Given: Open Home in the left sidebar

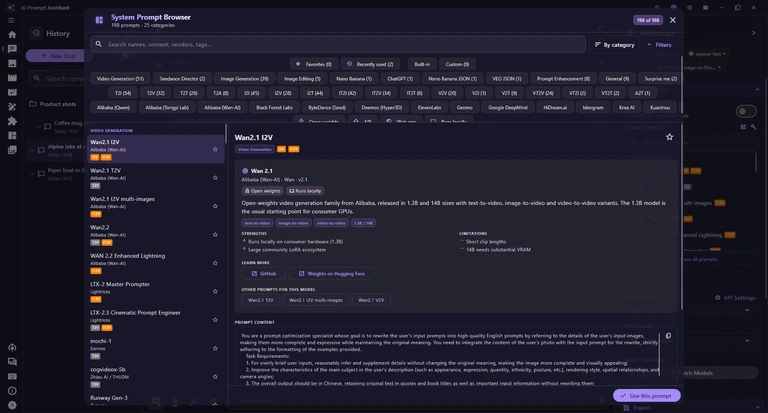Looking at the screenshot, I should coord(12,35).
